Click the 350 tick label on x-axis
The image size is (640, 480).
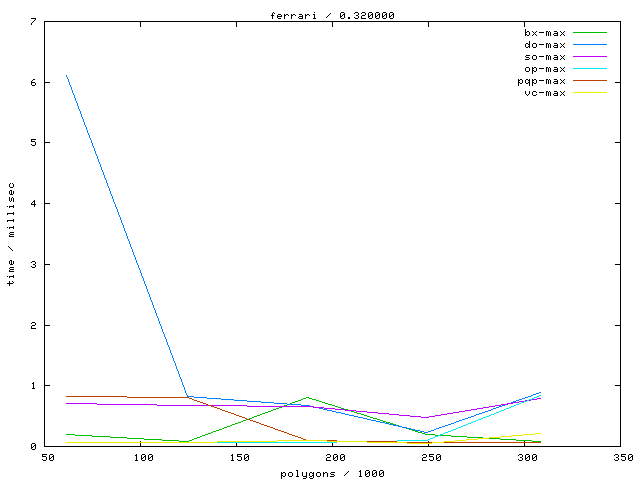pos(622,458)
